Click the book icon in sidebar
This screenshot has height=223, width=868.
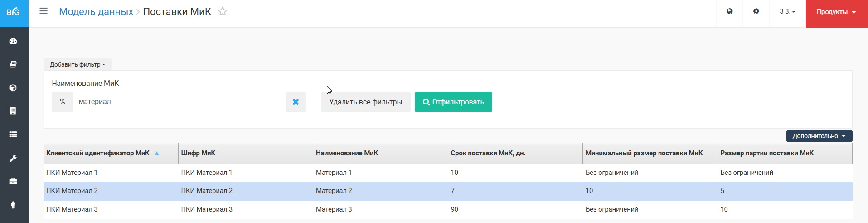[x=13, y=64]
